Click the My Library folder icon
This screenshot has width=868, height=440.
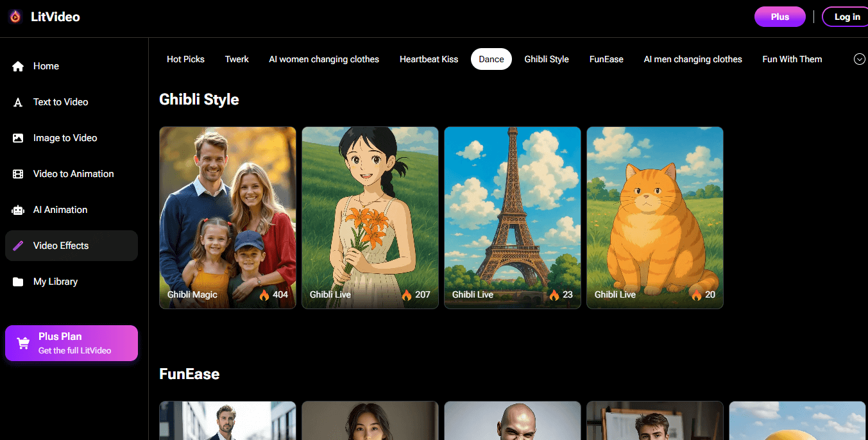point(18,282)
